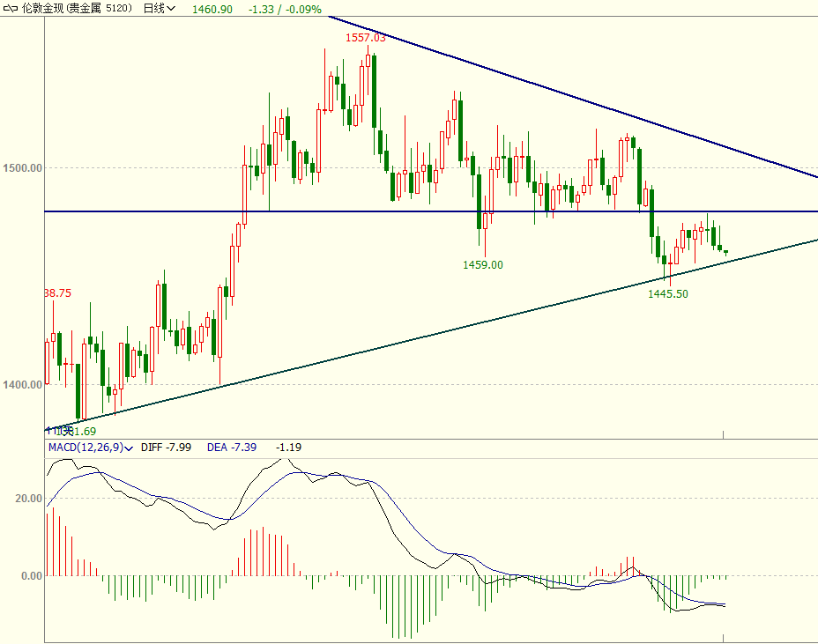Click the red 38.75 price label
Image resolution: width=818 pixels, height=644 pixels.
tap(57, 292)
